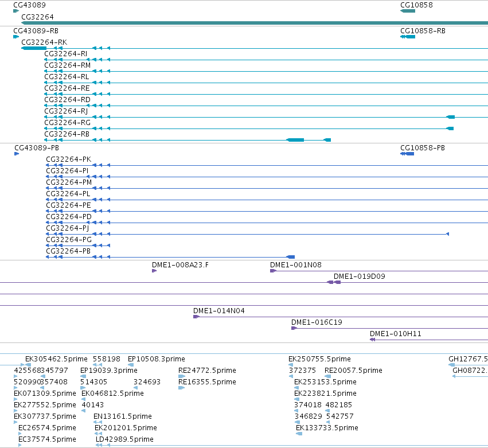
Task: Select EST EK305462.5prime
Action: [56, 359]
